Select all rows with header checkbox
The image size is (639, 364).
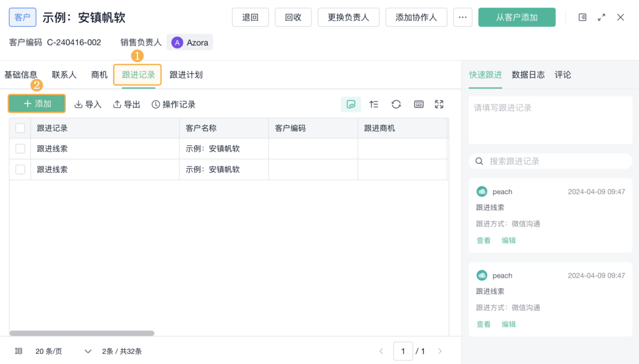pyautogui.click(x=20, y=128)
